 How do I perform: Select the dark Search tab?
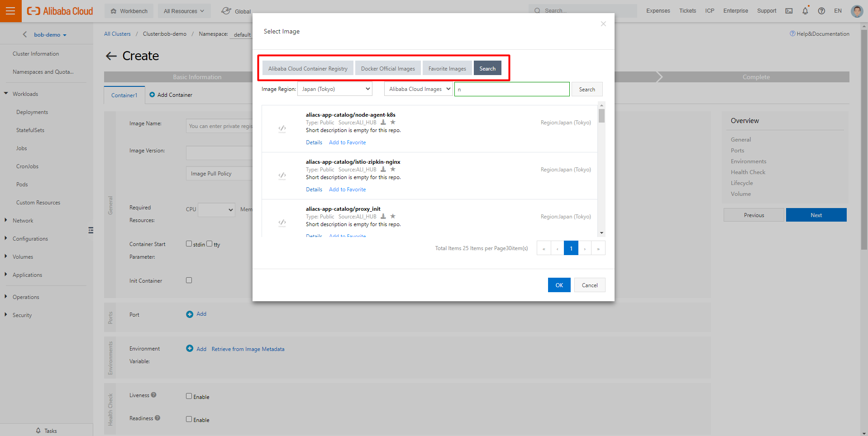(x=487, y=68)
